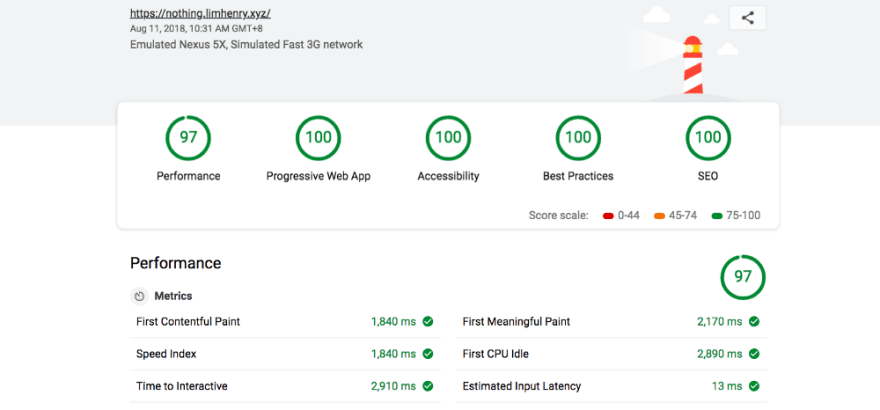Viewport: 880px width, 410px height.
Task: Select the Progressive Web App score gauge
Action: tap(318, 138)
